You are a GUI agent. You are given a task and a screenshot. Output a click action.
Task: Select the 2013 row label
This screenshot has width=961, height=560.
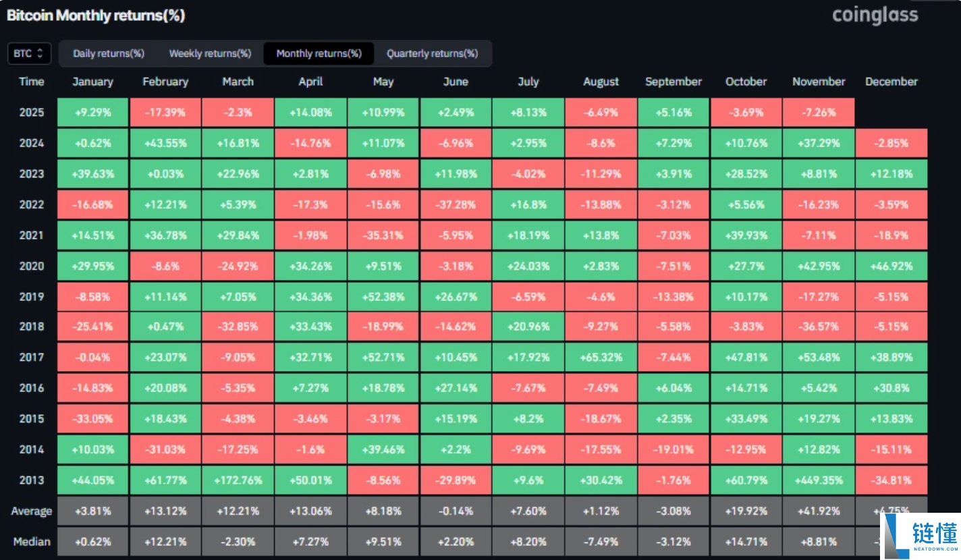[x=32, y=480]
